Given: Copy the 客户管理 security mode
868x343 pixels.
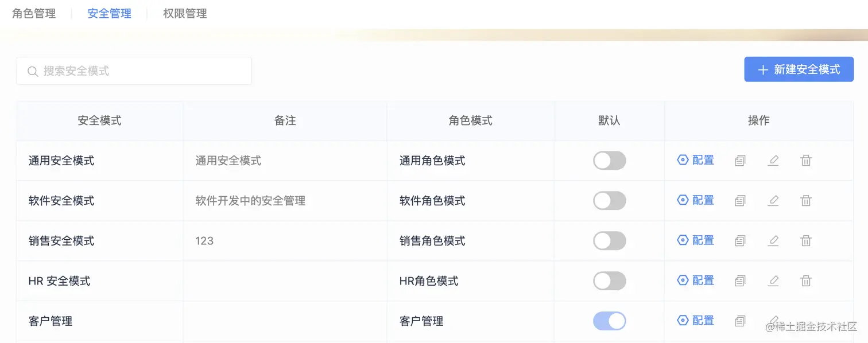Looking at the screenshot, I should point(740,321).
